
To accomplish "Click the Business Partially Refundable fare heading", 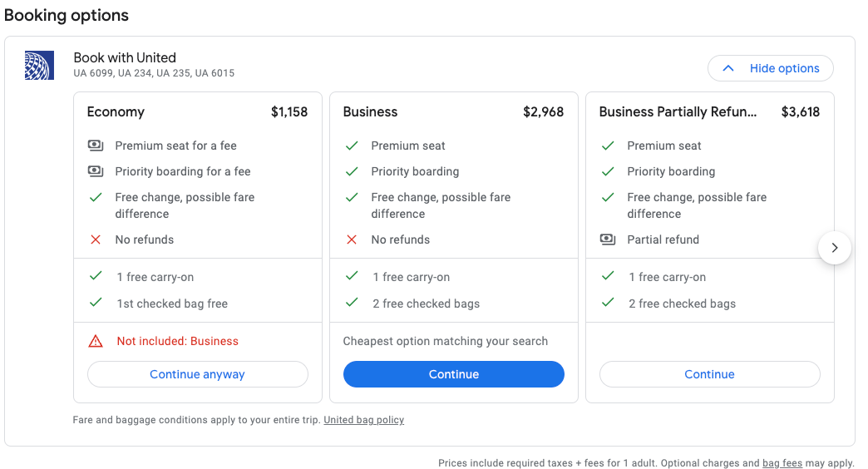I will pyautogui.click(x=678, y=111).
